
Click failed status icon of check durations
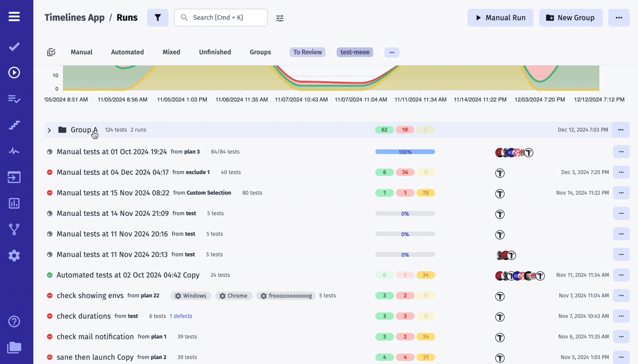coord(50,316)
